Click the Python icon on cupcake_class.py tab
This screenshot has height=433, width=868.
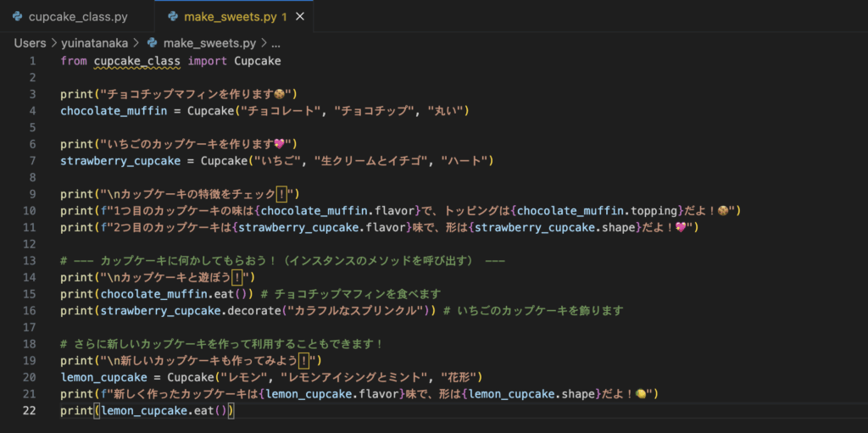pyautogui.click(x=17, y=17)
